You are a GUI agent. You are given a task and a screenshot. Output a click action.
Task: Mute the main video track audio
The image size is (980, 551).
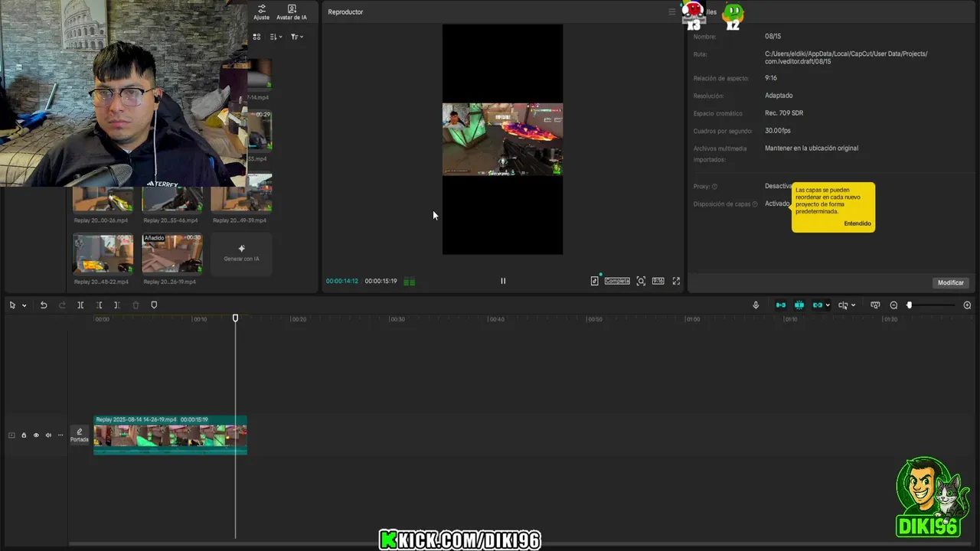pos(48,435)
